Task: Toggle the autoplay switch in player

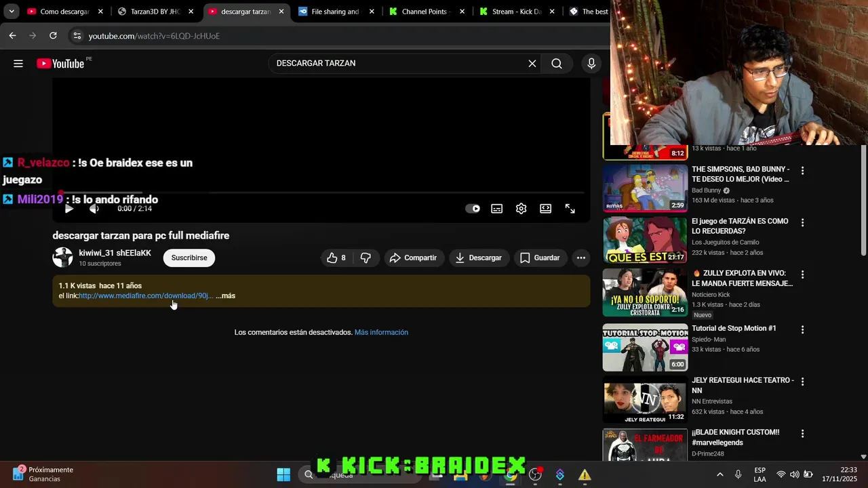Action: [x=473, y=209]
